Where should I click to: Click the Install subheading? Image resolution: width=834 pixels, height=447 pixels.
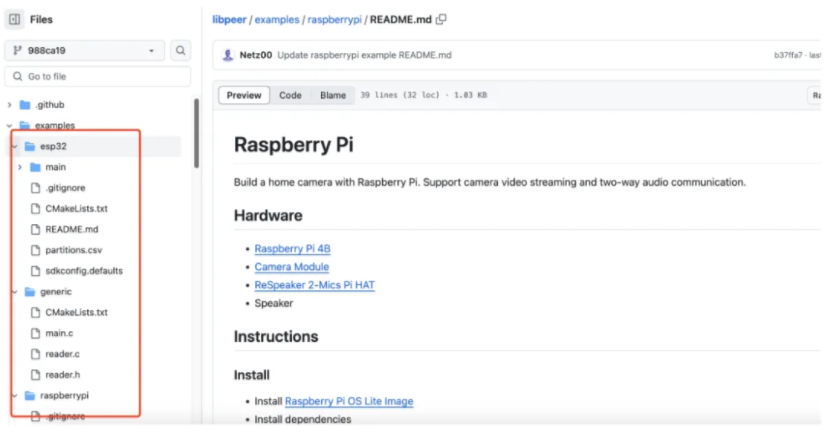pyautogui.click(x=252, y=375)
